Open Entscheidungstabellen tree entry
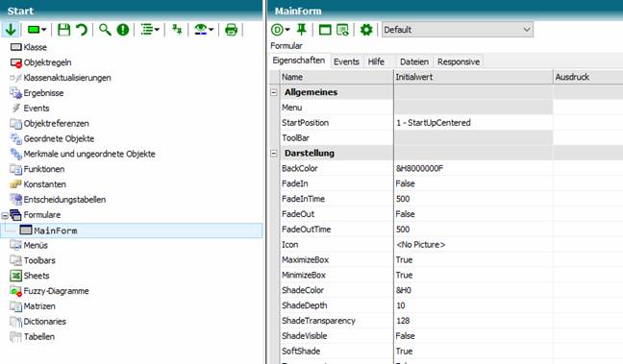The height and width of the screenshot is (364, 623). 64,200
